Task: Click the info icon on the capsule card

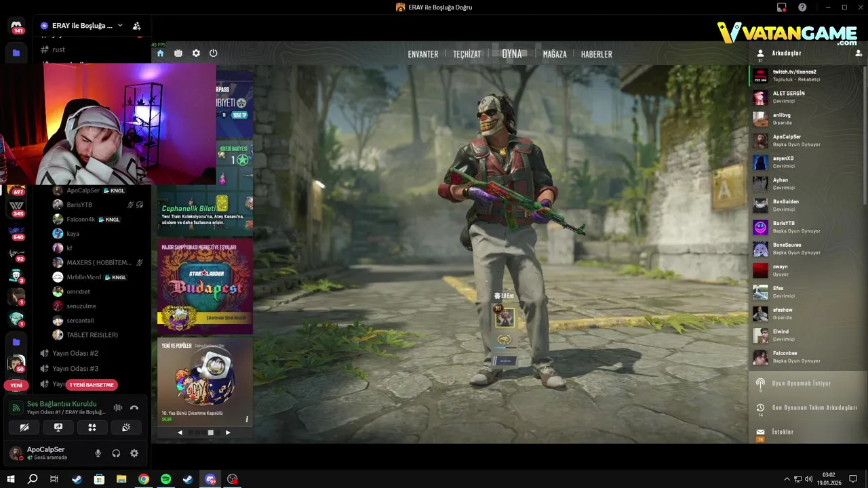Action: pyautogui.click(x=247, y=419)
